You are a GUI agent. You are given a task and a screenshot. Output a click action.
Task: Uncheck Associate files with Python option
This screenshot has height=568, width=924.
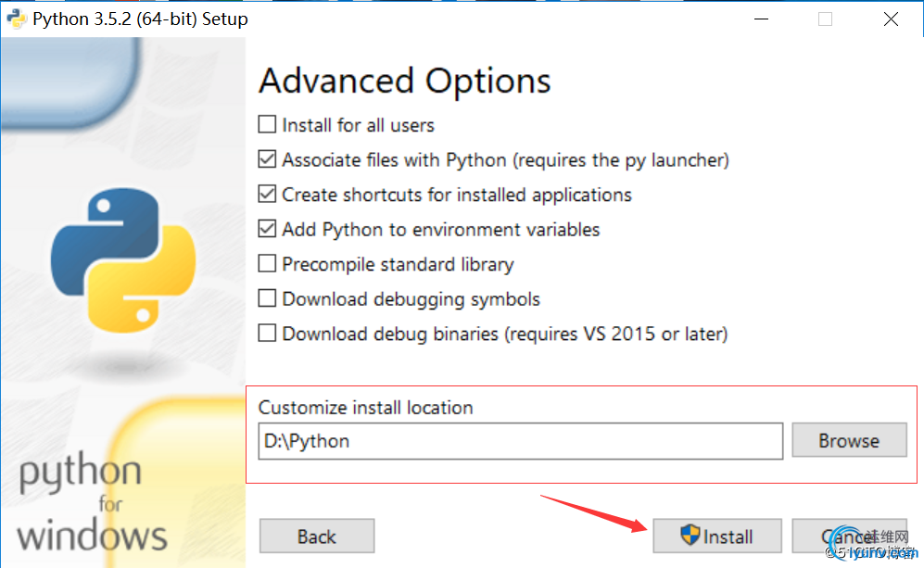tap(267, 159)
